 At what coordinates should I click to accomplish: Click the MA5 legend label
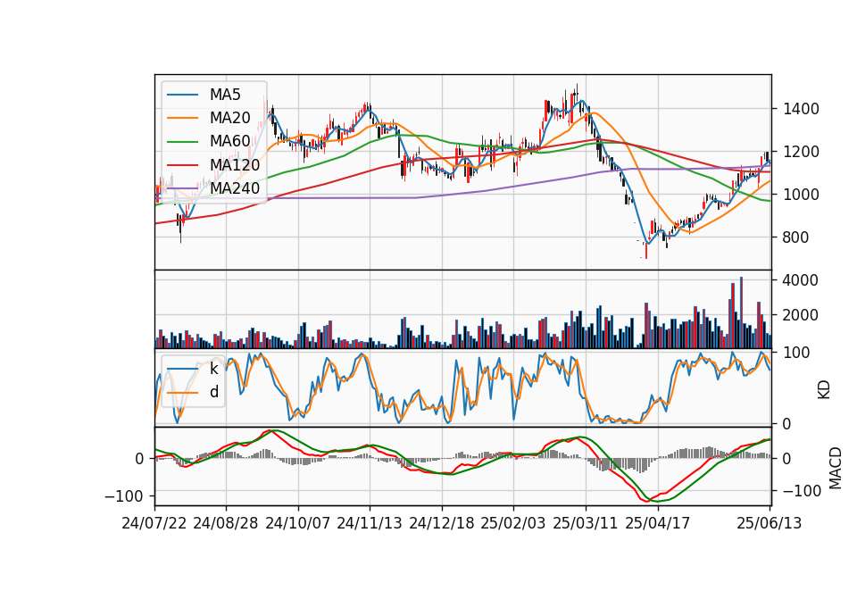pyautogui.click(x=225, y=95)
